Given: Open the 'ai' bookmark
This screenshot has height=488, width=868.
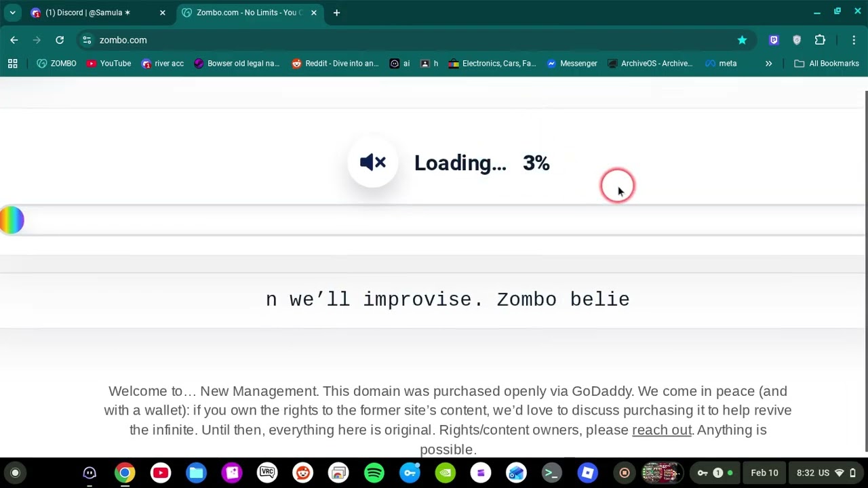Looking at the screenshot, I should [400, 63].
